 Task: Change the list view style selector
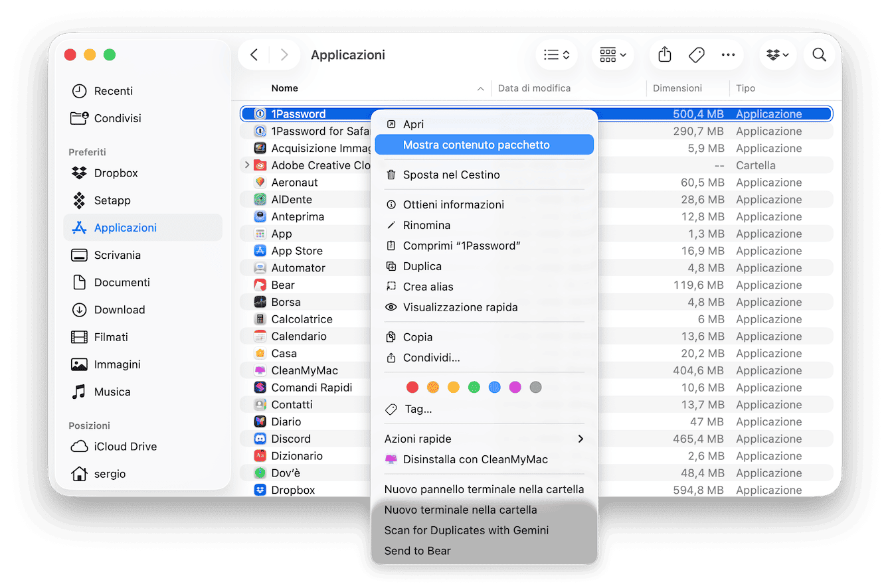[557, 55]
